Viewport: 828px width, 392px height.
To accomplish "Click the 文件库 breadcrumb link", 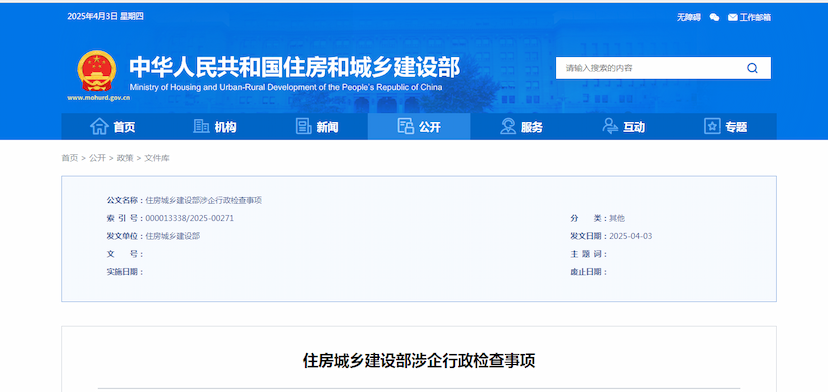I will pyautogui.click(x=157, y=158).
